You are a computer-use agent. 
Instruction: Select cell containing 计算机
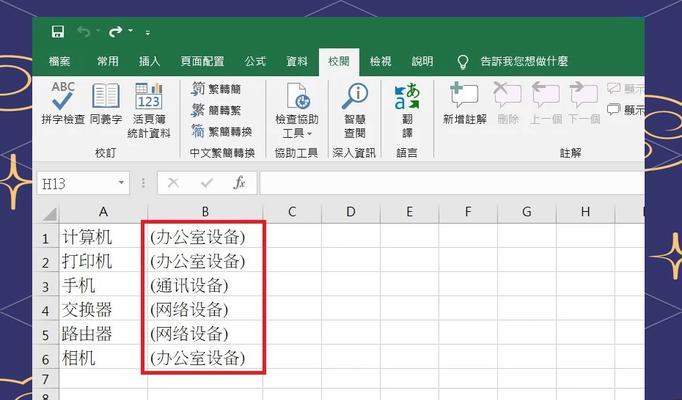coord(103,236)
